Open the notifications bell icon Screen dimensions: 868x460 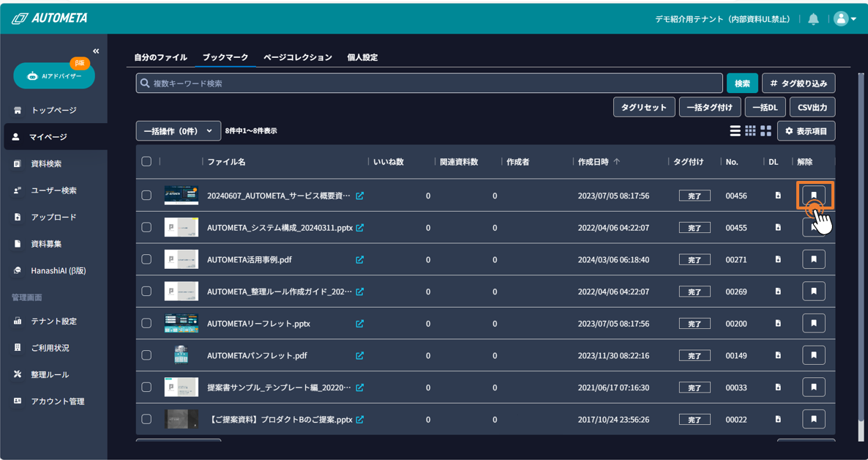tap(813, 19)
